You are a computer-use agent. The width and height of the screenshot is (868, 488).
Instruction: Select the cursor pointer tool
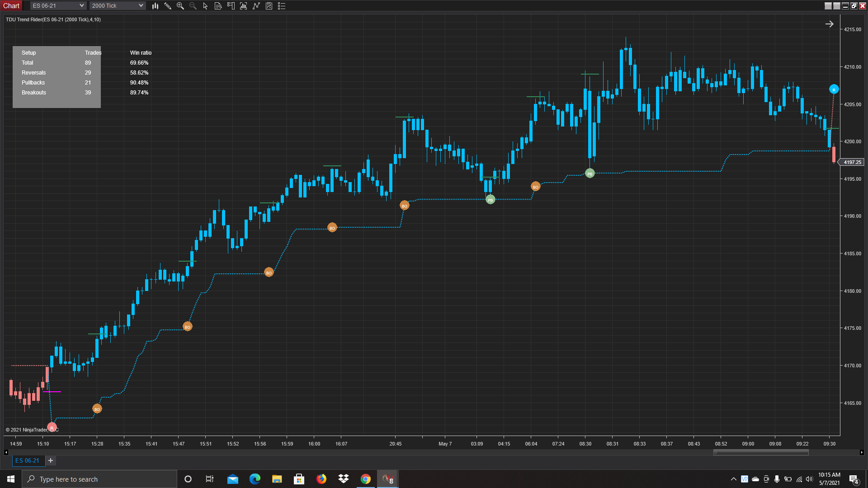(205, 6)
